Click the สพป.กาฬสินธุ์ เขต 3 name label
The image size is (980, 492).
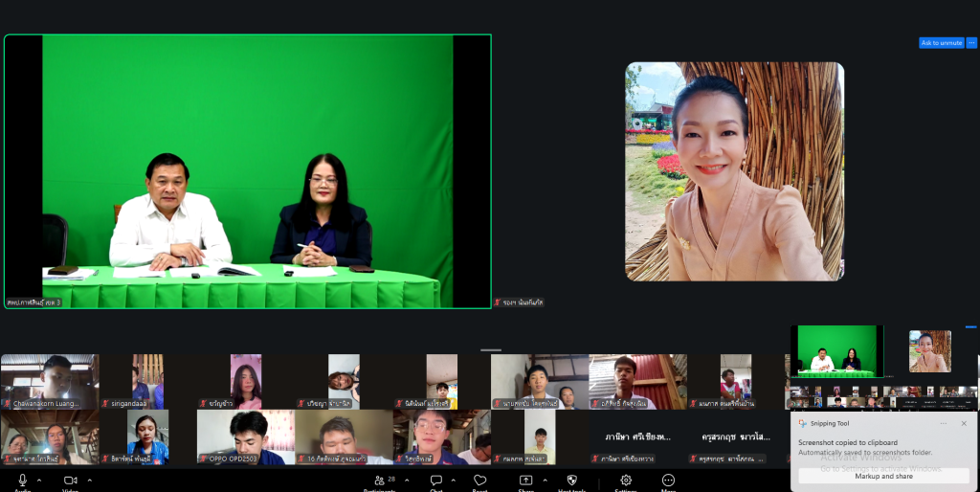tap(33, 302)
